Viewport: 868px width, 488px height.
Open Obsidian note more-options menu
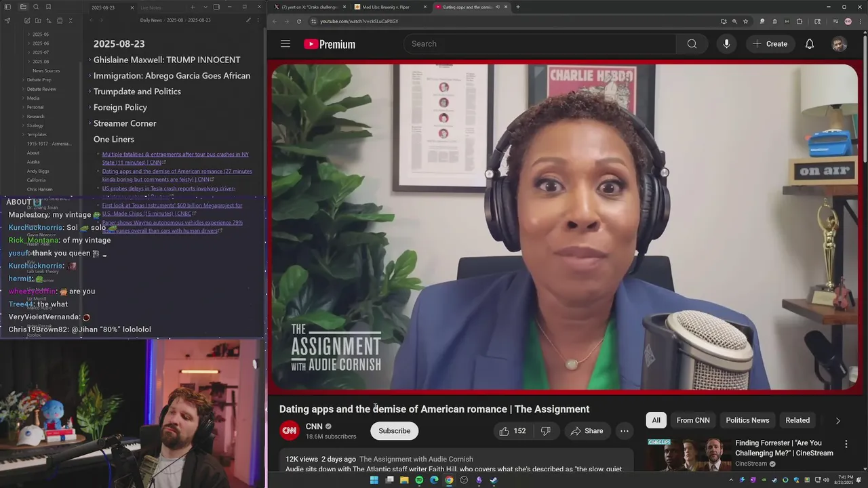point(258,20)
